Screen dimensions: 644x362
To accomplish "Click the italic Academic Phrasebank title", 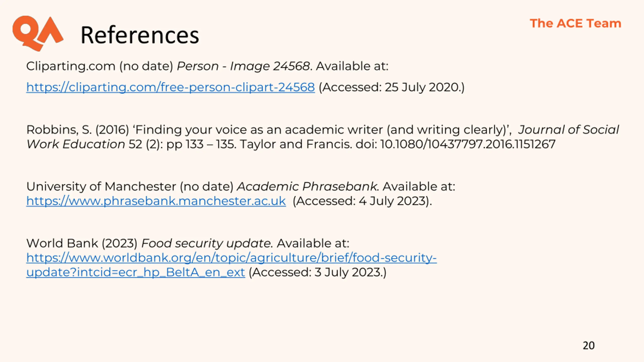I will 307,187.
